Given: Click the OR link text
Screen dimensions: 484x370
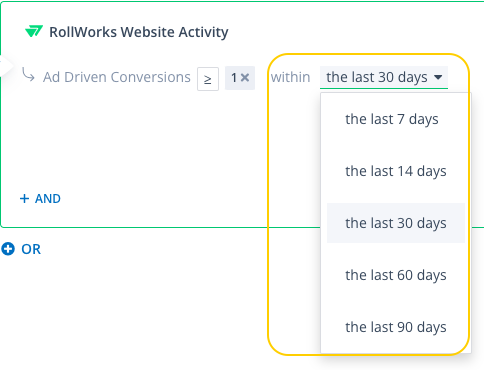Looking at the screenshot, I should coord(31,249).
